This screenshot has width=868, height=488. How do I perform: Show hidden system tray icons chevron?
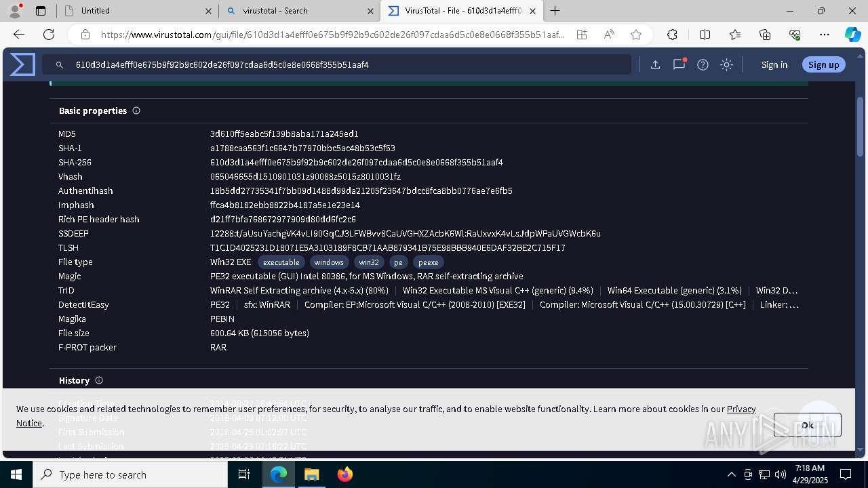731,474
